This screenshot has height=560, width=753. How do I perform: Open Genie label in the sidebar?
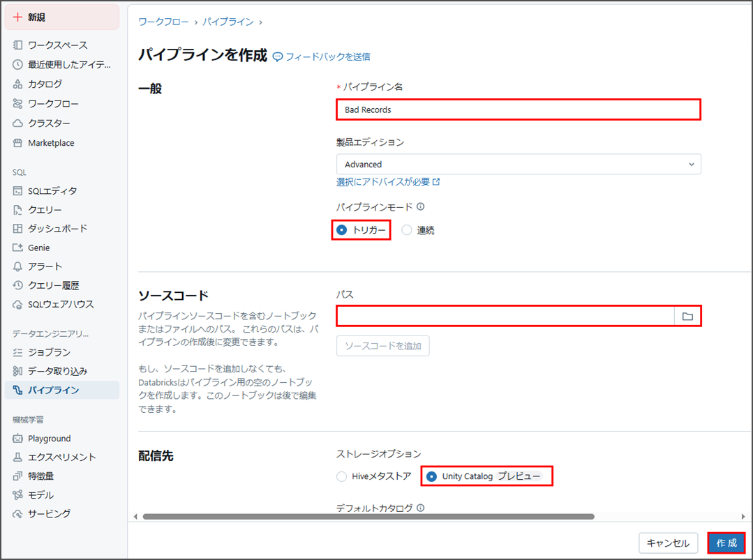coord(39,248)
